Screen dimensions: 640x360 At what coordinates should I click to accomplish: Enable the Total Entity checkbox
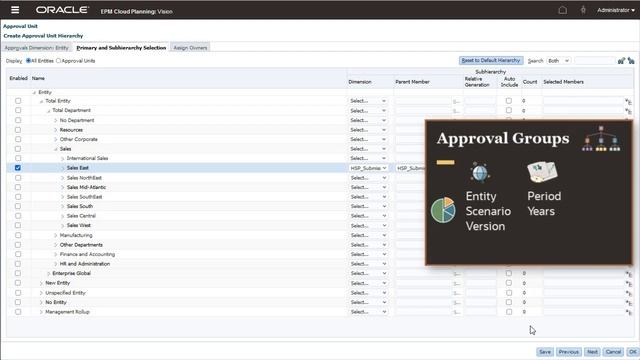18,101
